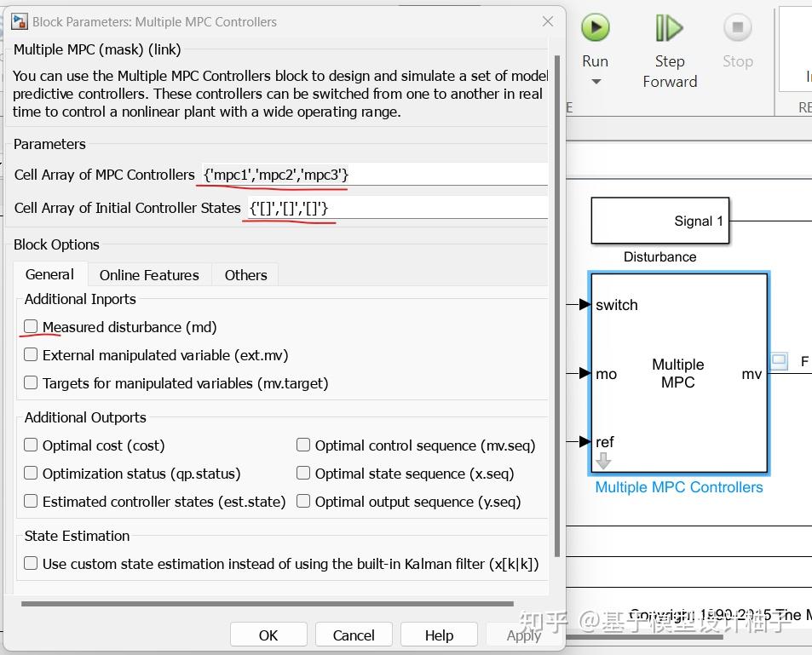Open the Online Features tab

tap(149, 275)
